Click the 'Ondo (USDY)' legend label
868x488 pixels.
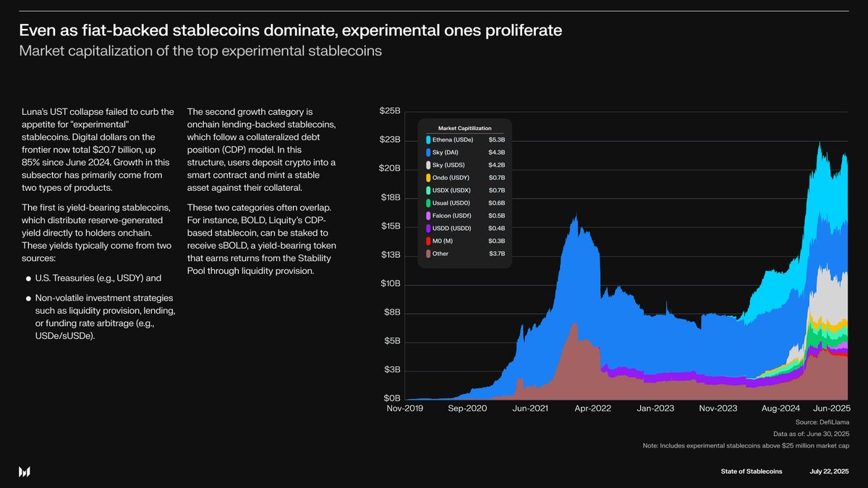tap(449, 178)
